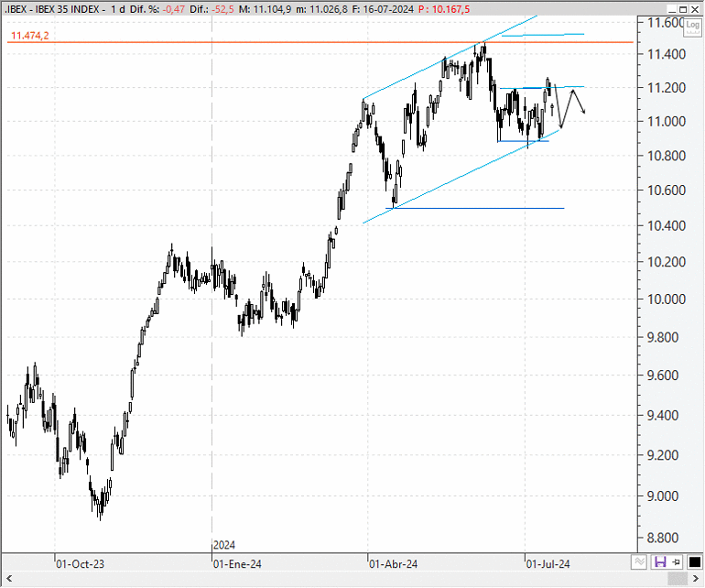Click the 9.600 price axis label
The width and height of the screenshot is (705, 588).
click(662, 376)
